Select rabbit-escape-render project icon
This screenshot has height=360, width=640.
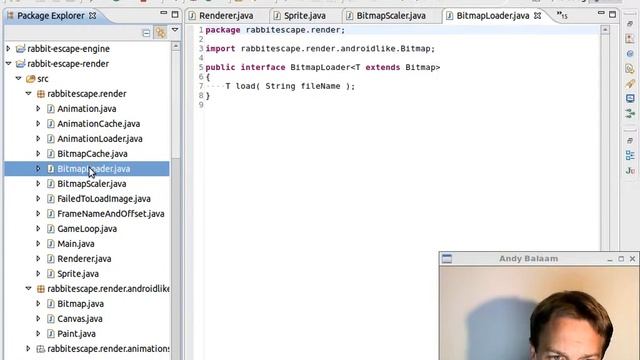tap(20, 64)
